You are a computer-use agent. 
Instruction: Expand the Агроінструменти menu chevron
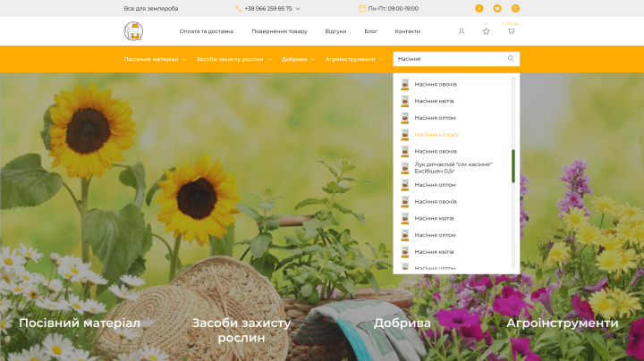click(381, 60)
